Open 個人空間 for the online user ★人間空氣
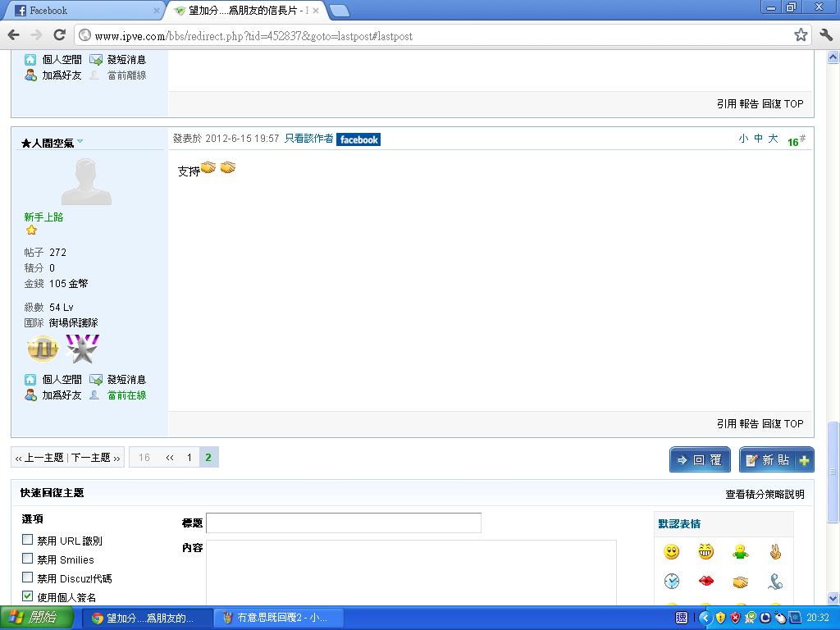 click(62, 379)
